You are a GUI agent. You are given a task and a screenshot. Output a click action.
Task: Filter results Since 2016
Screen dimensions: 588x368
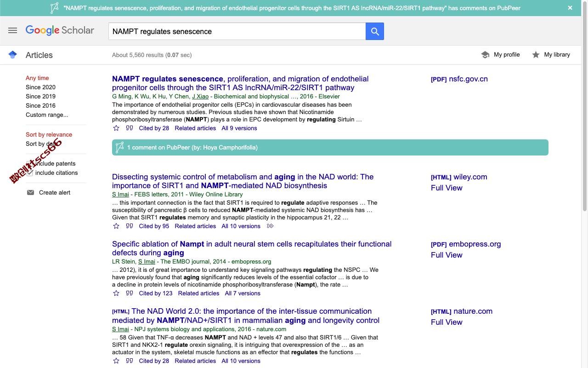(40, 106)
